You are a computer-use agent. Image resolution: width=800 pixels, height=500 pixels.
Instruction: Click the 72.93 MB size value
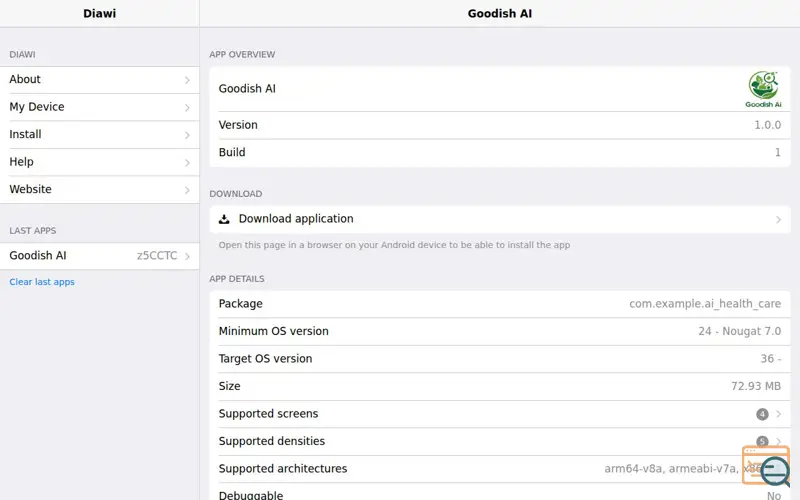pyautogui.click(x=756, y=386)
